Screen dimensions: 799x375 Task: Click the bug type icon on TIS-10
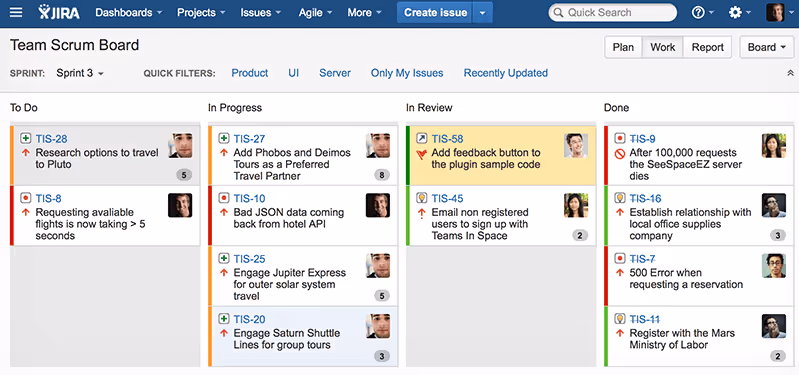(224, 198)
